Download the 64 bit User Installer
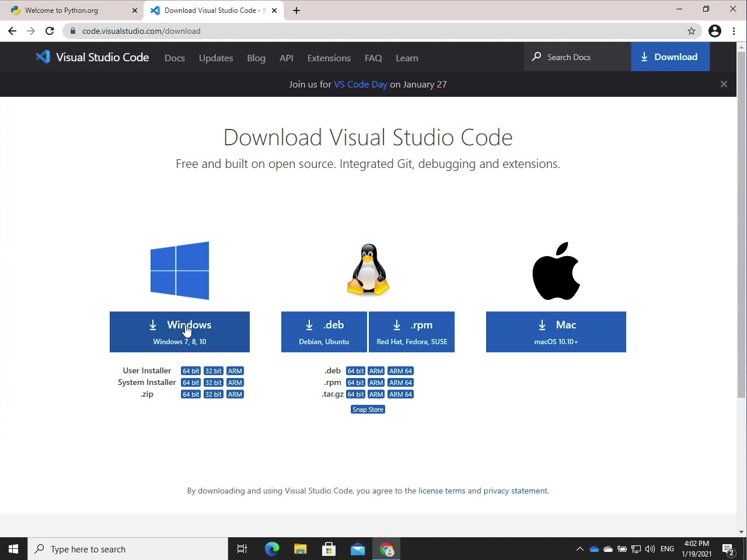This screenshot has height=560, width=747. coord(191,371)
